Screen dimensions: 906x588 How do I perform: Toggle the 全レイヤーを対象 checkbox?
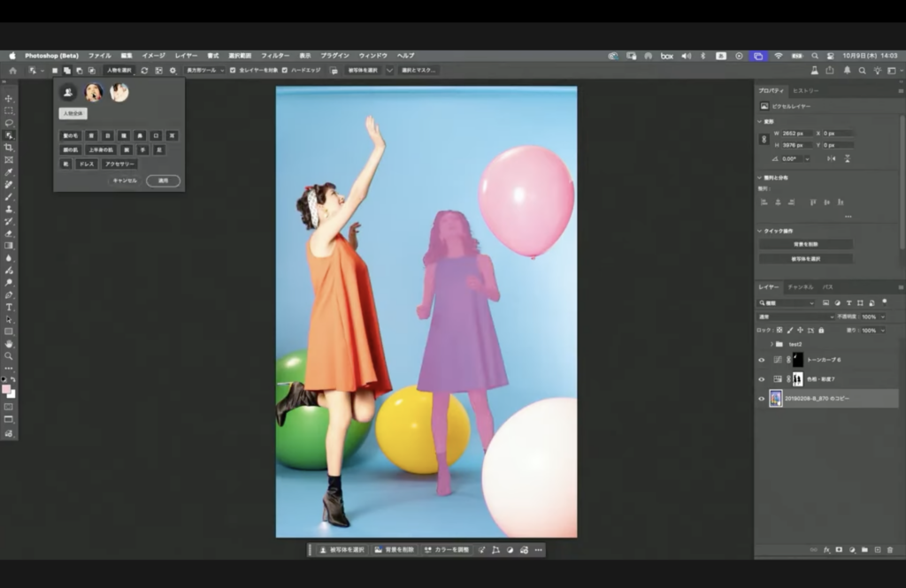(x=233, y=70)
